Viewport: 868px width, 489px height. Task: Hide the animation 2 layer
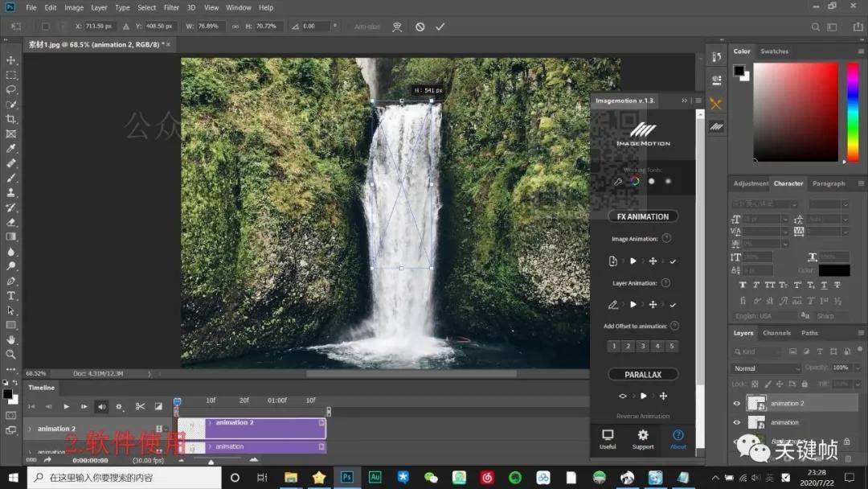tap(736, 404)
